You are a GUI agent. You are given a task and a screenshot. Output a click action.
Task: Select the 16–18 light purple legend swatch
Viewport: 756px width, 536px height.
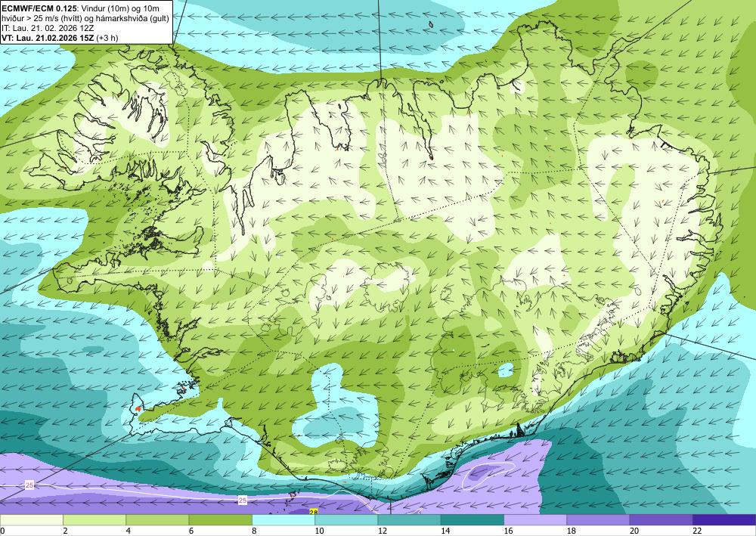(x=535, y=520)
